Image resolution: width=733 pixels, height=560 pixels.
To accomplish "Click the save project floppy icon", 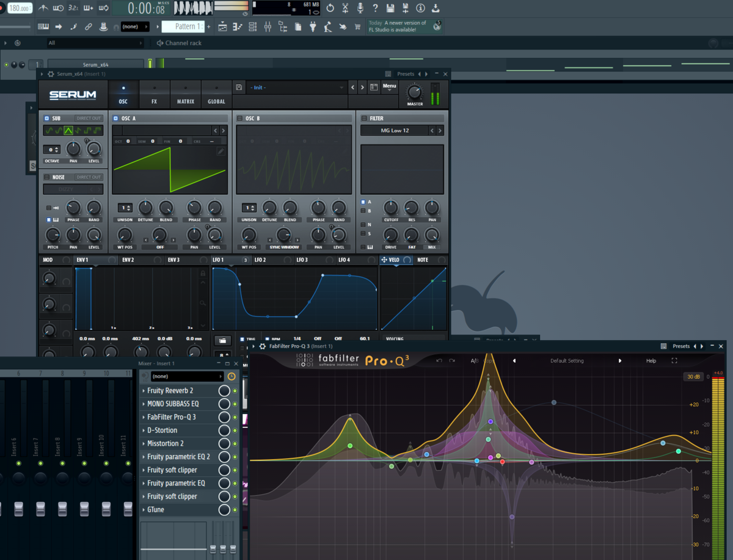I will point(390,8).
